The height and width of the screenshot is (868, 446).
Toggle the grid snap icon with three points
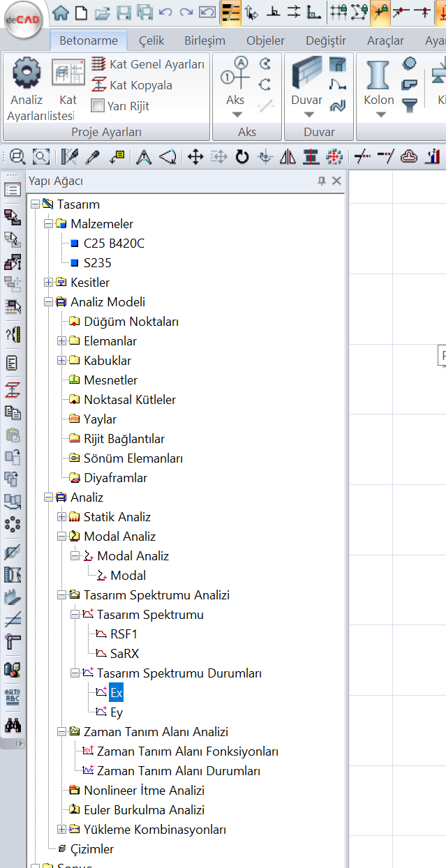(x=339, y=12)
